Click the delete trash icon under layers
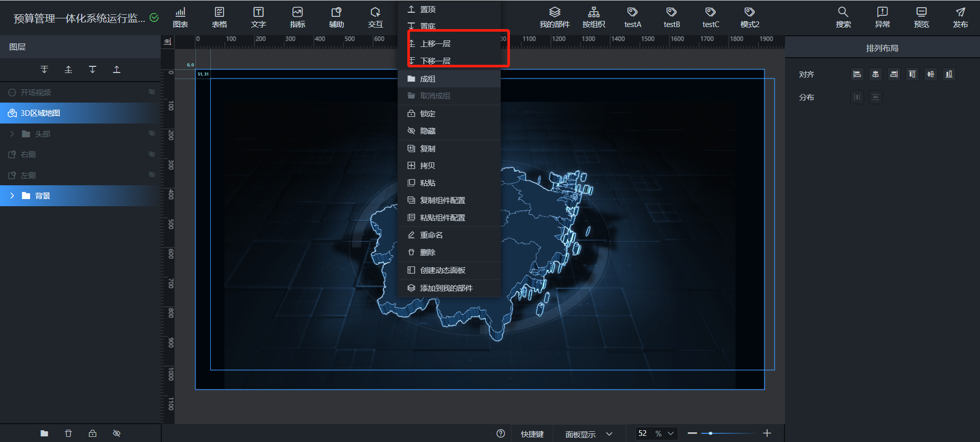The height and width of the screenshot is (442, 980). [68, 433]
